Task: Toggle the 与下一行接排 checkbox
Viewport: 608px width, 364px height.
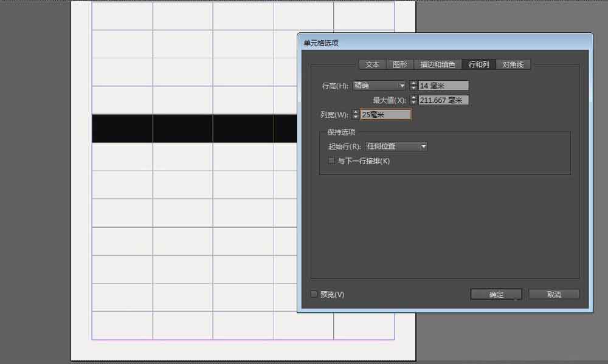Action: point(331,160)
